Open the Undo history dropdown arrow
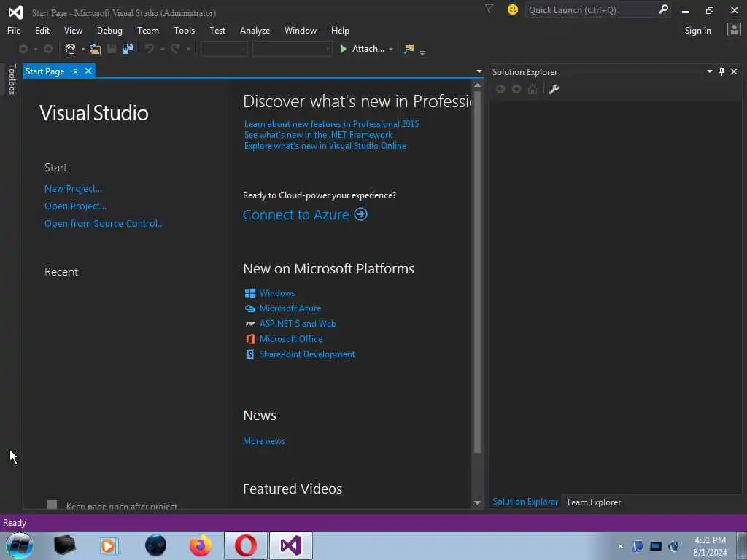The image size is (747, 560). coord(163,49)
